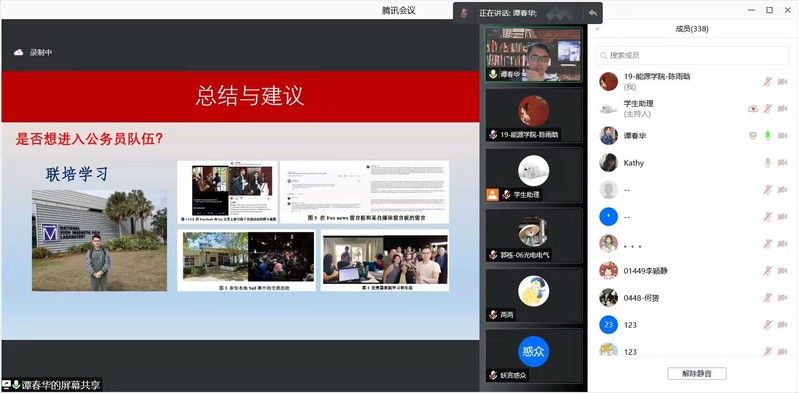Toggle Kathy's microphone icon

pos(767,162)
